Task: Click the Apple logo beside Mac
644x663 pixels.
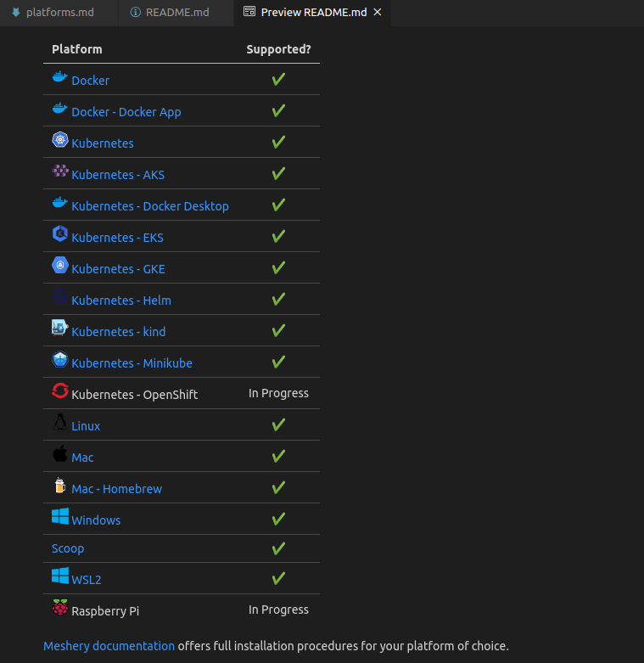Action: tap(60, 453)
